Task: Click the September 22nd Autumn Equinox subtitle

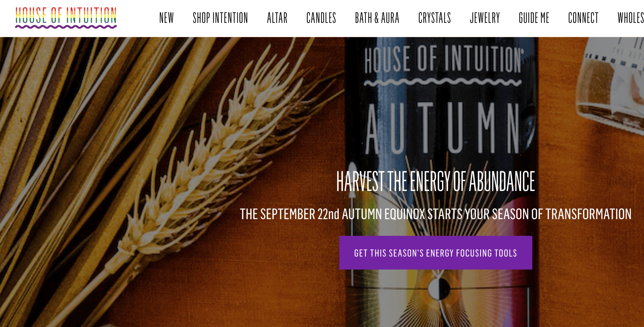Action: 436,214
